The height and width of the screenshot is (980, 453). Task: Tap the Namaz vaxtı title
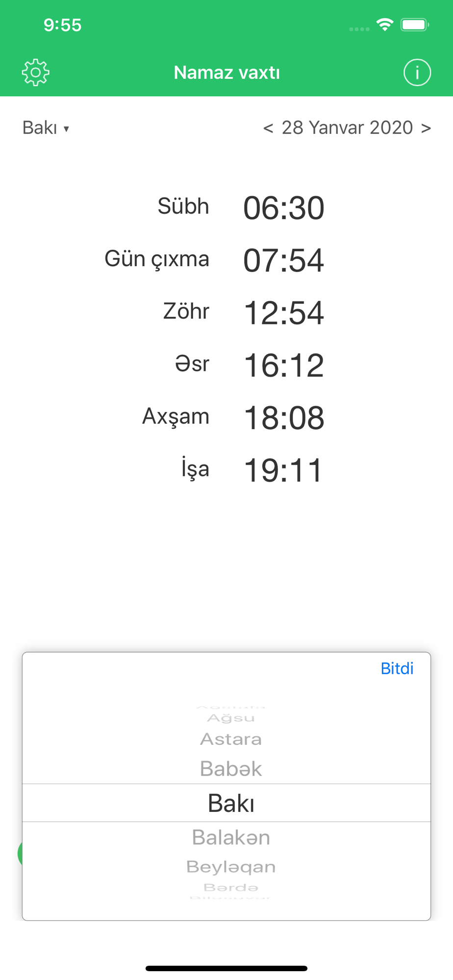point(226,73)
